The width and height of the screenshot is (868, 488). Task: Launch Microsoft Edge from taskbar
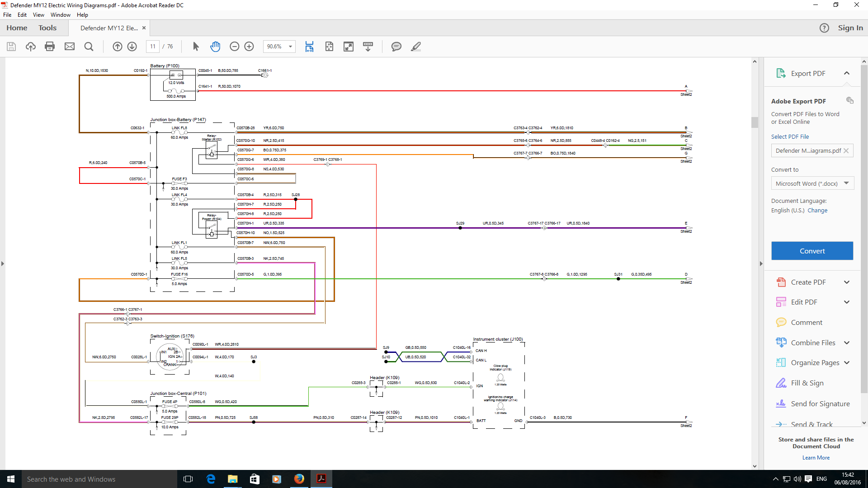pyautogui.click(x=211, y=479)
